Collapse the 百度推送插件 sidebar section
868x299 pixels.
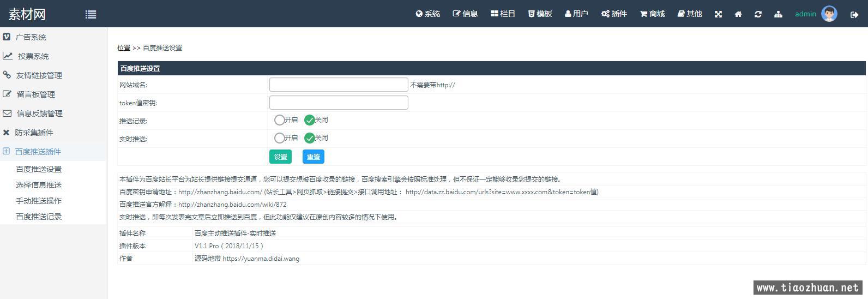[x=38, y=152]
